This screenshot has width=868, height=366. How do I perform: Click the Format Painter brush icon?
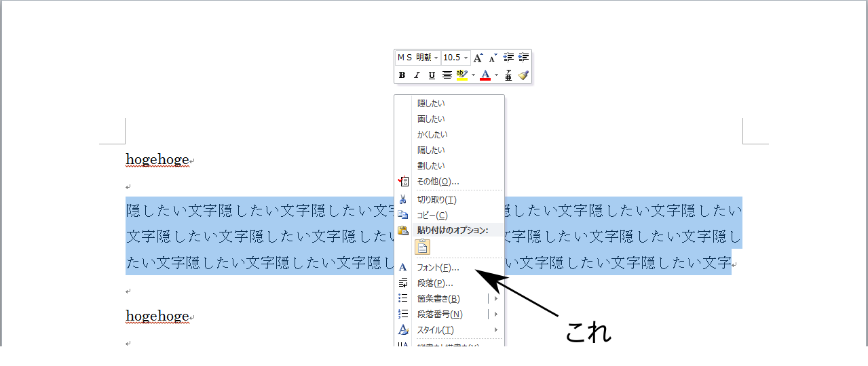pyautogui.click(x=523, y=75)
